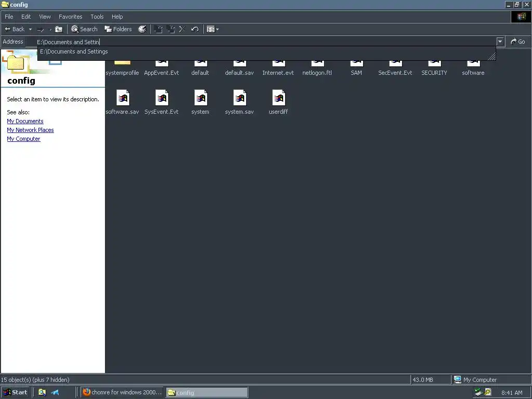This screenshot has width=532, height=399.
Task: Open the My Network Places link
Action: [x=30, y=130]
